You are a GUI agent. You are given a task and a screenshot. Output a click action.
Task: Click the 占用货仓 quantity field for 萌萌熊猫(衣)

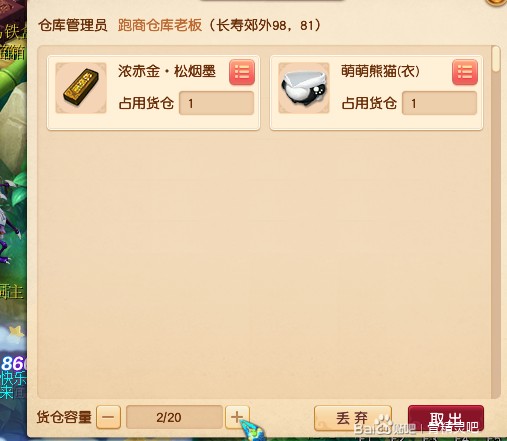440,103
